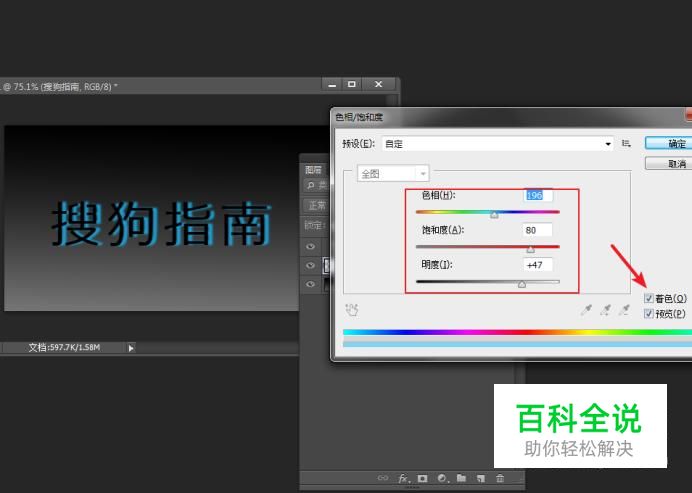The width and height of the screenshot is (692, 493).
Task: Click the hue value field showing 196
Action: (538, 195)
